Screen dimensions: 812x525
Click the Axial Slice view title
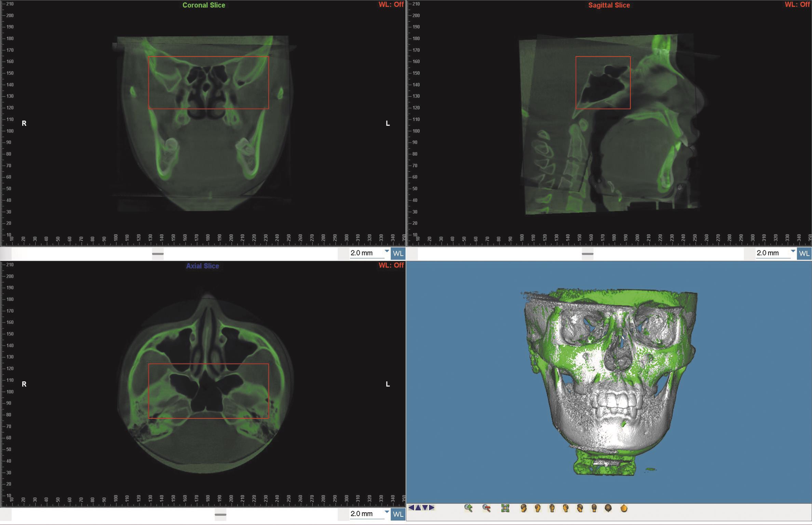pyautogui.click(x=202, y=266)
